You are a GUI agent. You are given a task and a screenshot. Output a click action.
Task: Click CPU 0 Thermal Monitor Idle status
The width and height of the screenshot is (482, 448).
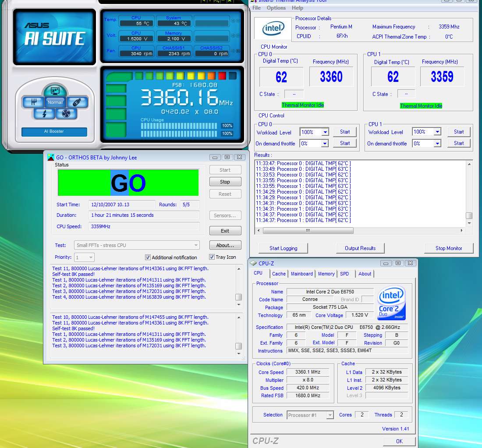pyautogui.click(x=303, y=105)
